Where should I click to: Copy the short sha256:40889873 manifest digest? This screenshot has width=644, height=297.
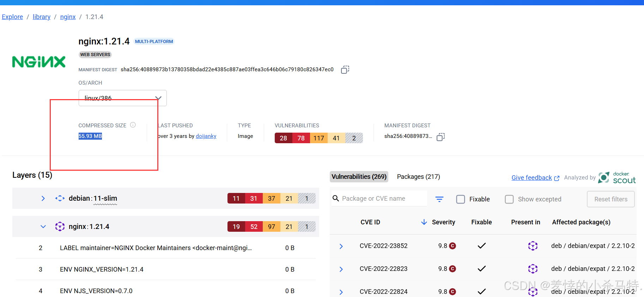click(441, 137)
